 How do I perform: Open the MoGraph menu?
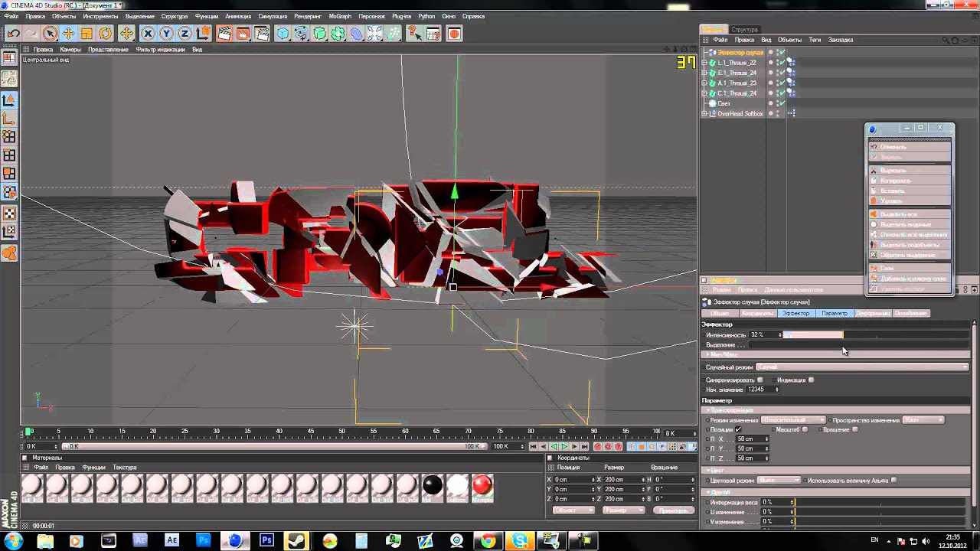click(x=340, y=16)
